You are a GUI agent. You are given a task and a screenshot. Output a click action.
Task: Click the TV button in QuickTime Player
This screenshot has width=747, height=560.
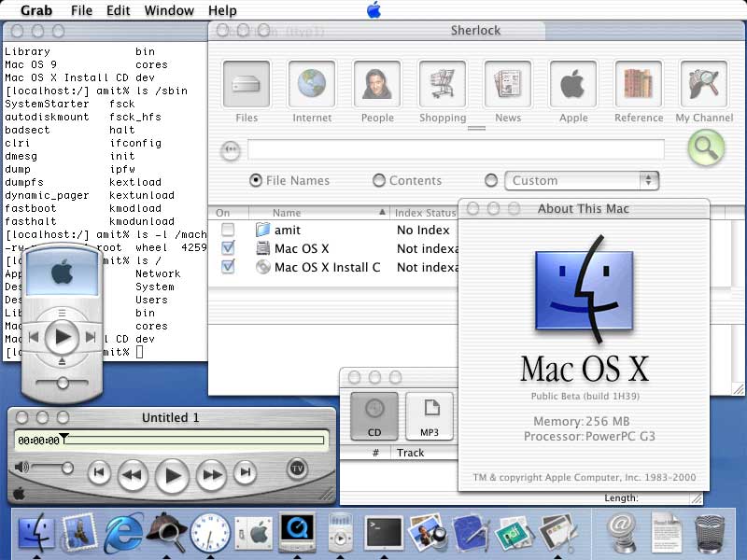297,468
